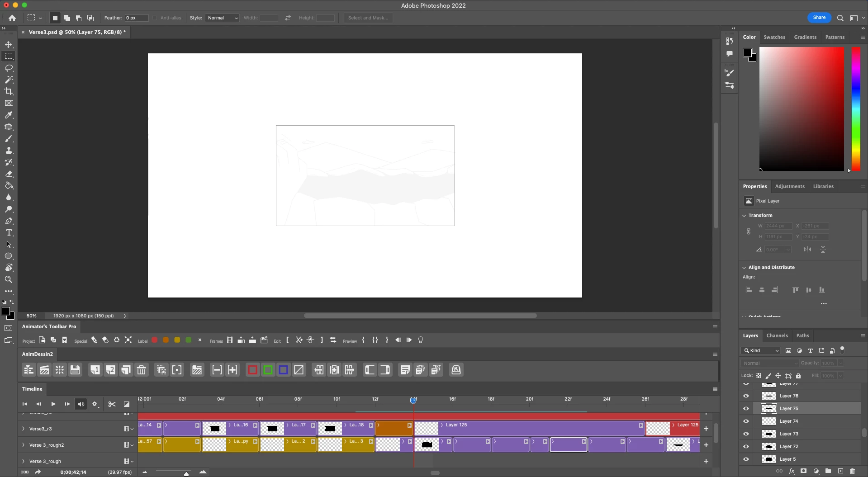
Task: Delete layer using Layers panel trash icon
Action: pyautogui.click(x=853, y=471)
